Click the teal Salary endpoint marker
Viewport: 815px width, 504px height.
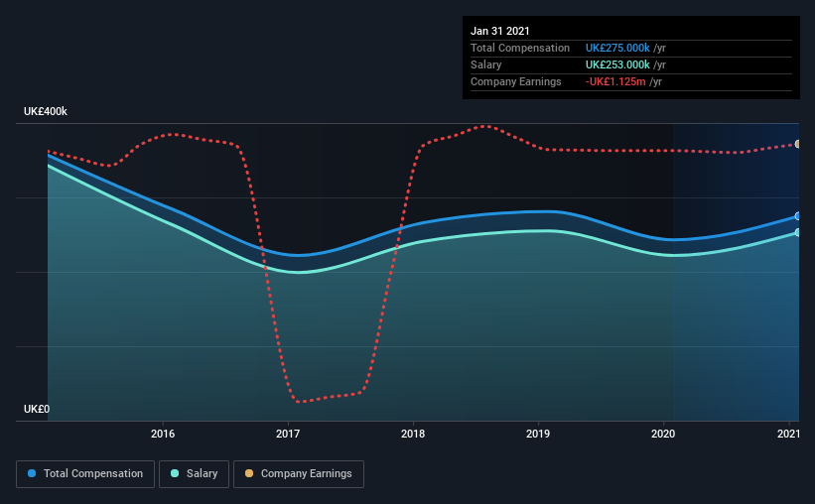click(797, 233)
